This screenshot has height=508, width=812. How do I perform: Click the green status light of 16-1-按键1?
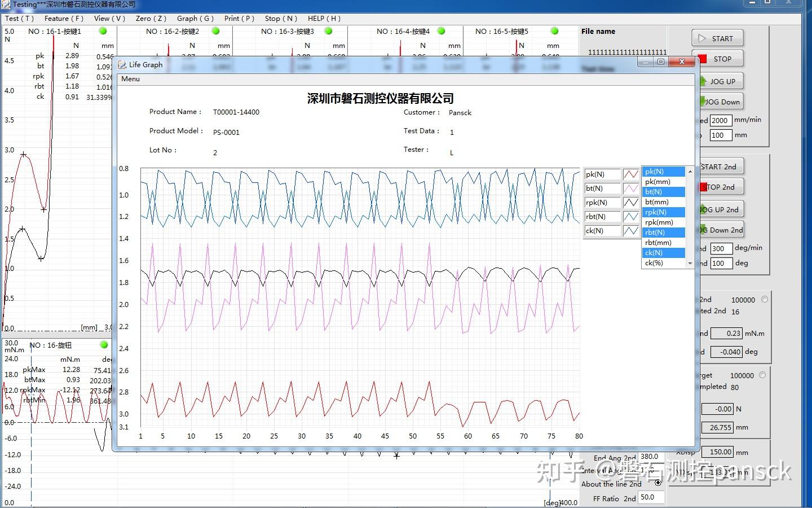tap(103, 31)
